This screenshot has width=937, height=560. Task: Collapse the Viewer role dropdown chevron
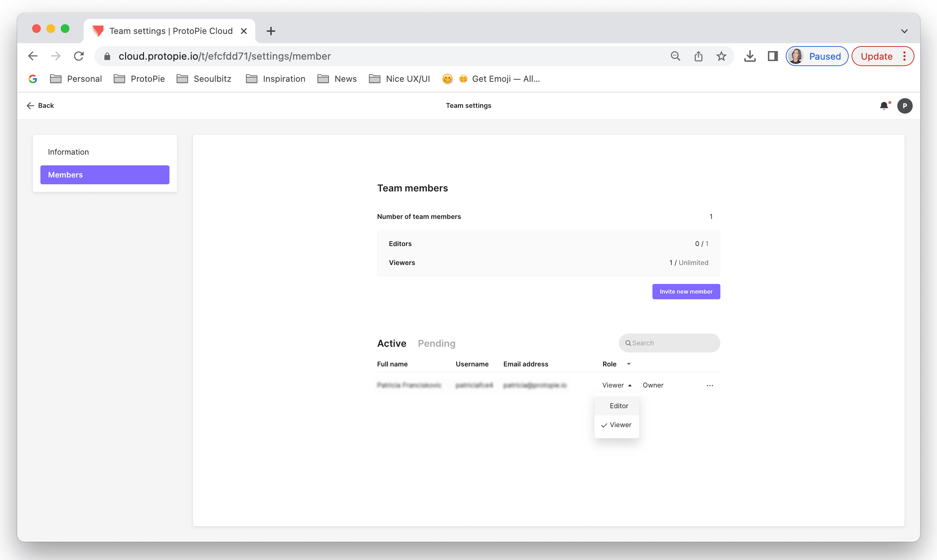pyautogui.click(x=630, y=385)
